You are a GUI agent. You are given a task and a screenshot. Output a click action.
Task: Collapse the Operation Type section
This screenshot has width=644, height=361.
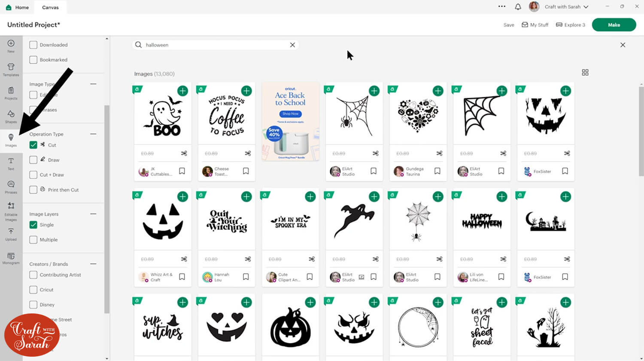pos(93,134)
